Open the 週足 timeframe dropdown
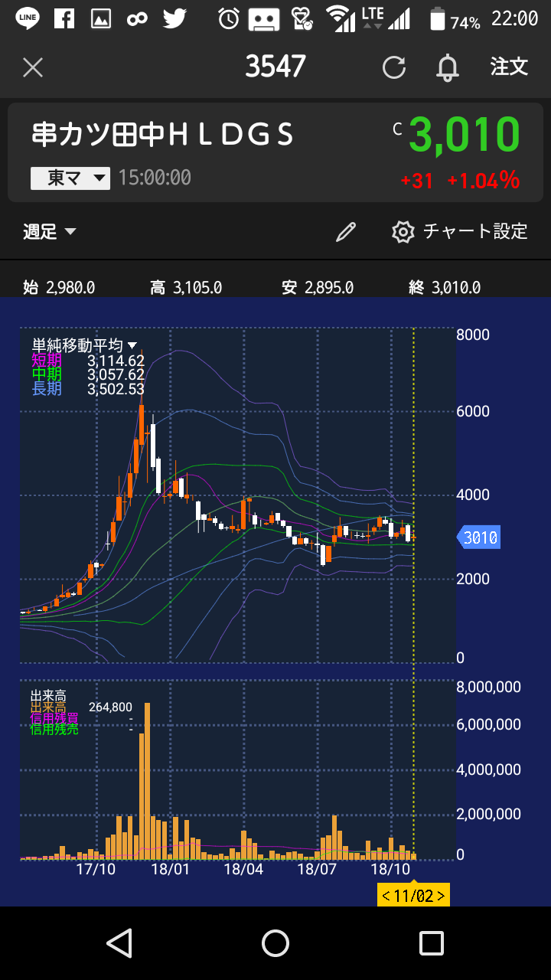This screenshot has width=551, height=980. pyautogui.click(x=50, y=232)
